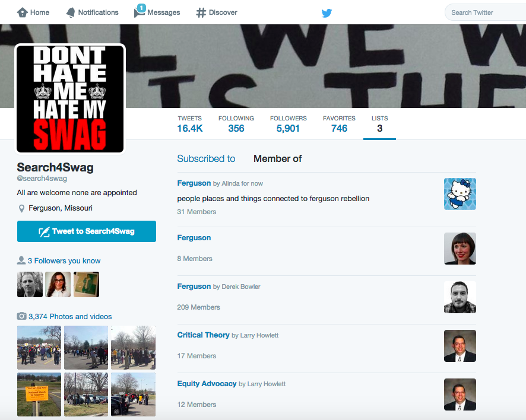Switch to the Member of tab
Viewport: 526px width, 420px height.
(277, 158)
